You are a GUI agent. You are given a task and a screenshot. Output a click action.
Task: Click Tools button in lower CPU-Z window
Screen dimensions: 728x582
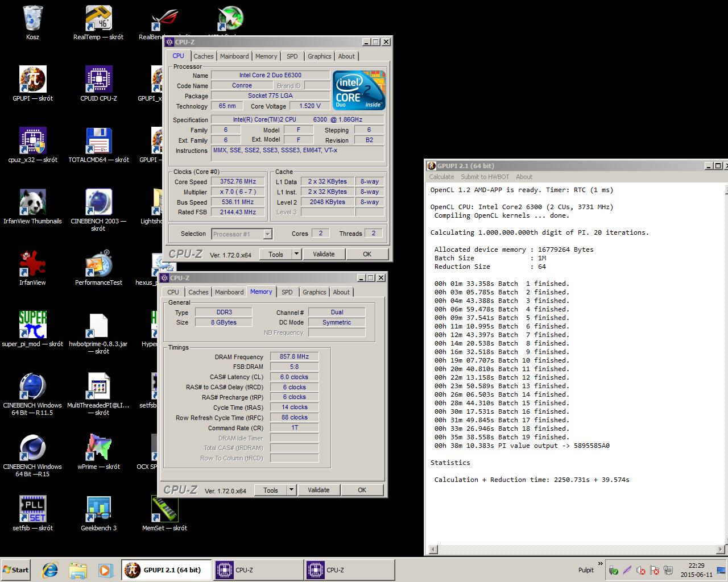coord(271,490)
